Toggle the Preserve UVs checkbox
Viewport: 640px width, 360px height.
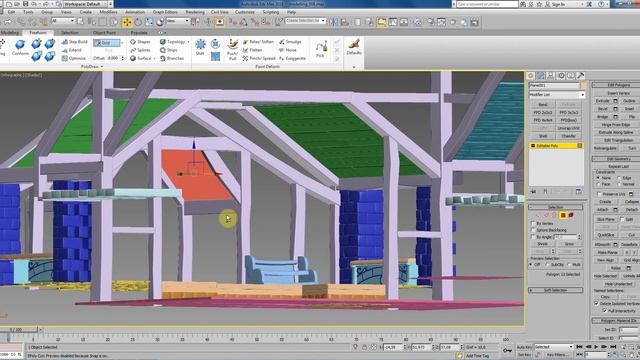[600, 194]
